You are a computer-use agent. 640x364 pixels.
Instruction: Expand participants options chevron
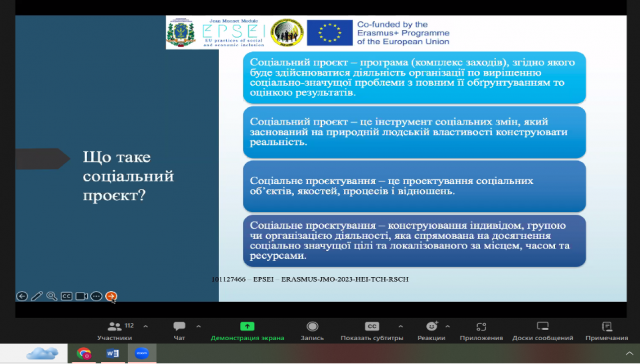point(146,326)
